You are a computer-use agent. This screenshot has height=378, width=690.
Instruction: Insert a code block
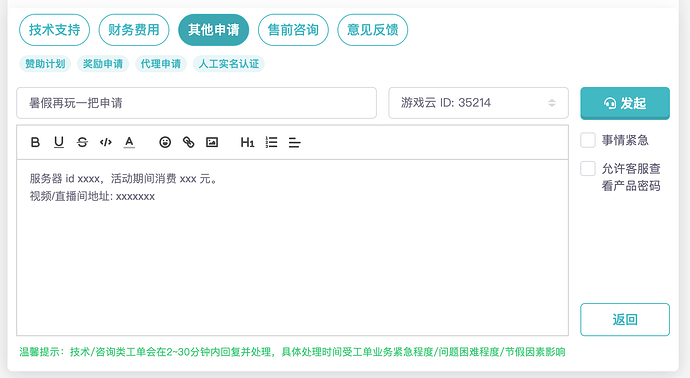[106, 142]
